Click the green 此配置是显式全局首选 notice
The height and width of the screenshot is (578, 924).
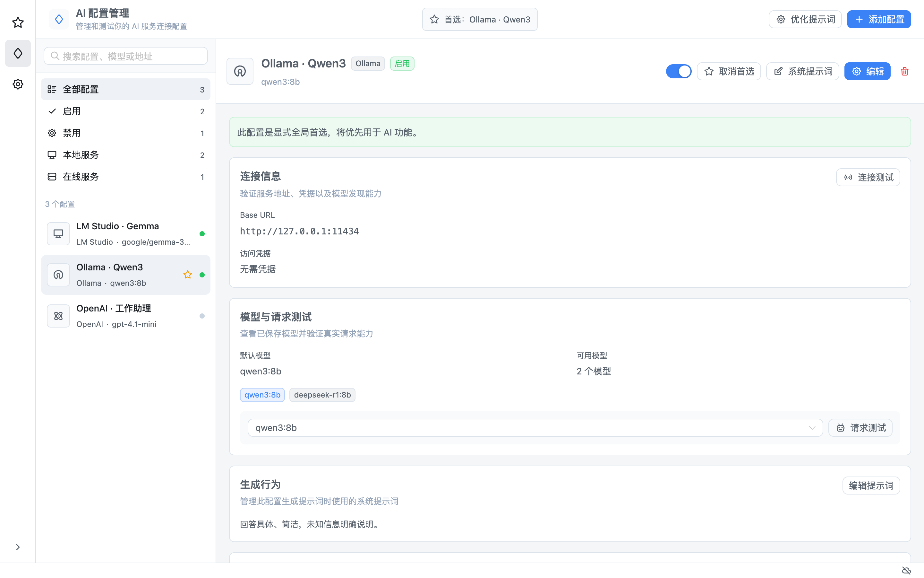point(570,132)
